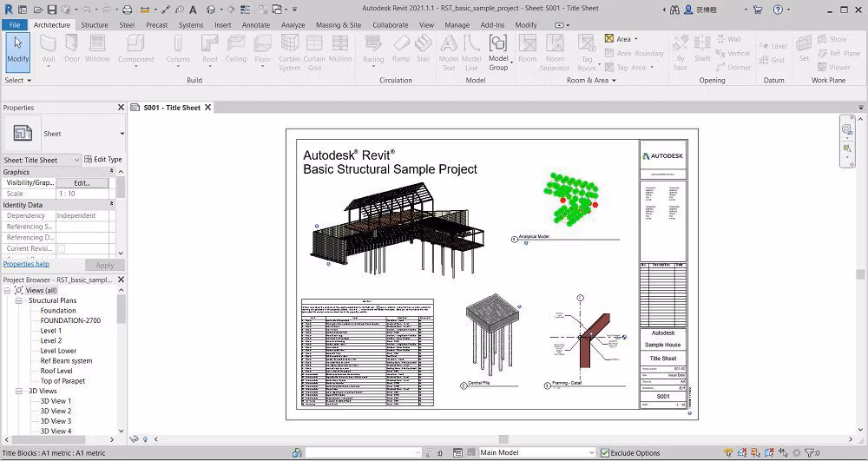Image resolution: width=868 pixels, height=461 pixels.
Task: Select the Roof tool
Action: coord(210,50)
